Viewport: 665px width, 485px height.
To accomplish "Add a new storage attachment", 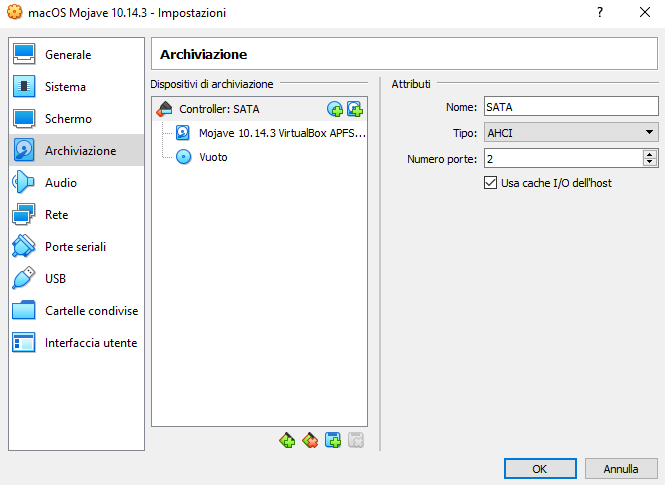I will tap(333, 440).
